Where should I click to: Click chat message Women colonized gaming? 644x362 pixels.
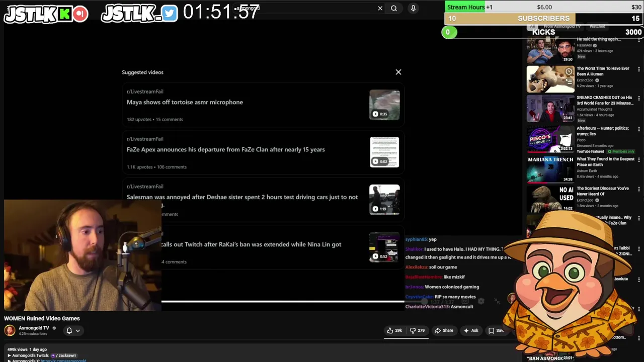point(452,287)
